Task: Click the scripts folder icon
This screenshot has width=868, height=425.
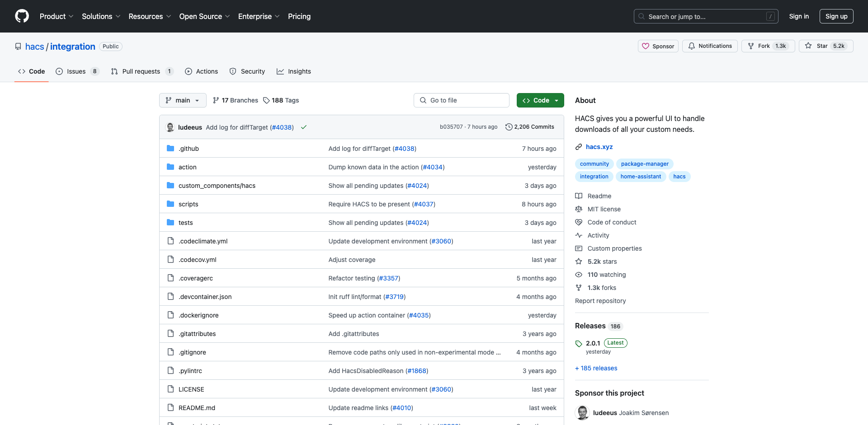Action: (x=170, y=204)
